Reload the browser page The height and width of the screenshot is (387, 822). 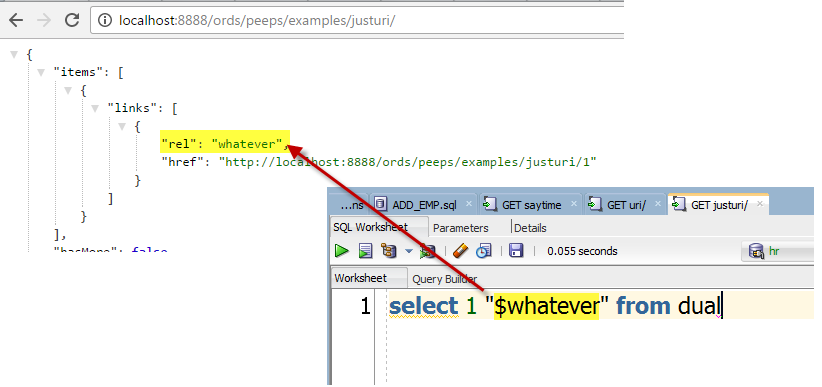coord(72,20)
